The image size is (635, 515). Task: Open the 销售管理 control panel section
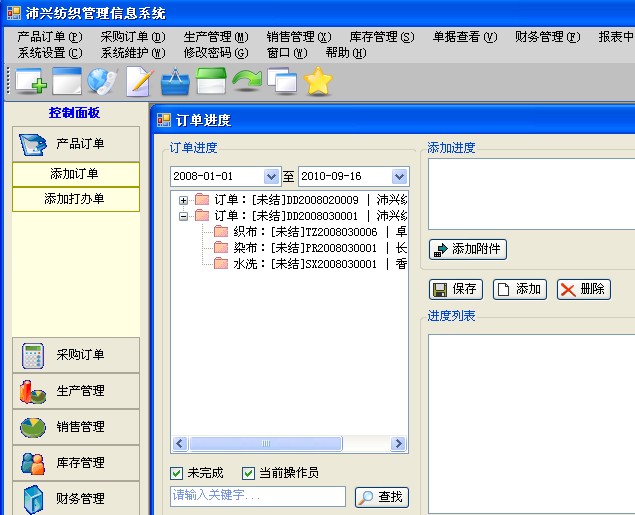(76, 427)
